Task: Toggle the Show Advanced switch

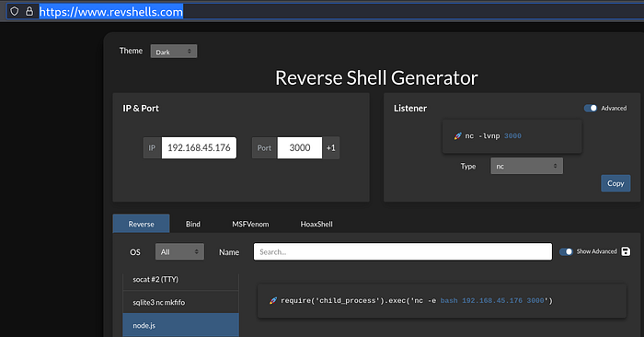Action: 566,251
